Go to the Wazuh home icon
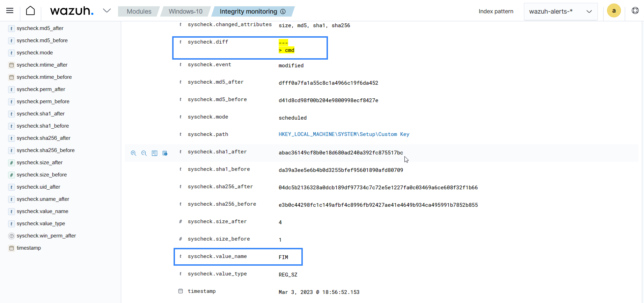 coord(30,10)
